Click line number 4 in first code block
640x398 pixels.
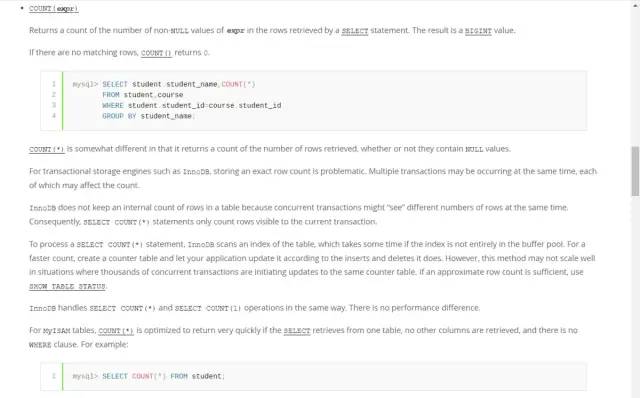pos(53,116)
